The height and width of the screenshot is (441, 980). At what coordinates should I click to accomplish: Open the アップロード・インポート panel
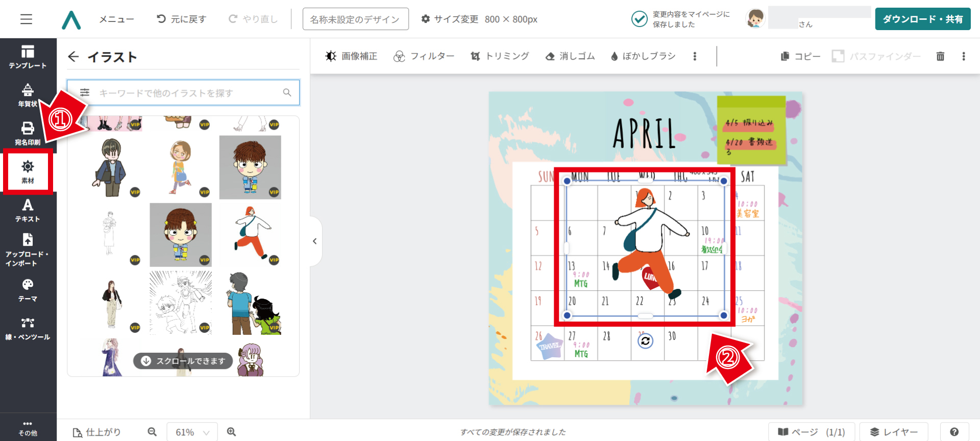(28, 250)
